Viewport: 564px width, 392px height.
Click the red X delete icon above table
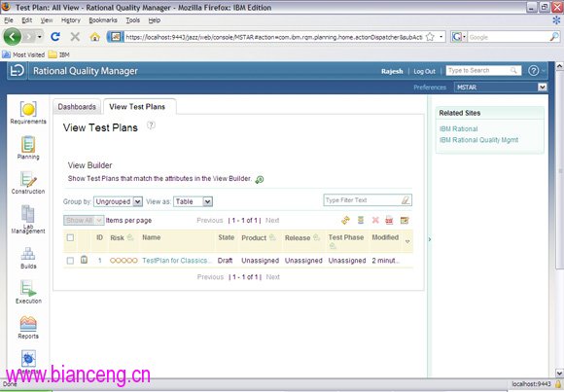(375, 220)
